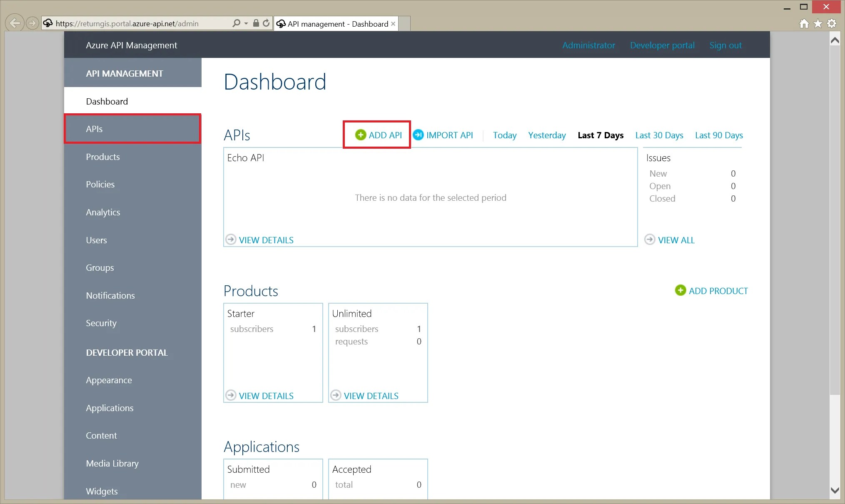Open the Administrator link in the header
Image resolution: width=845 pixels, height=504 pixels.
click(588, 45)
